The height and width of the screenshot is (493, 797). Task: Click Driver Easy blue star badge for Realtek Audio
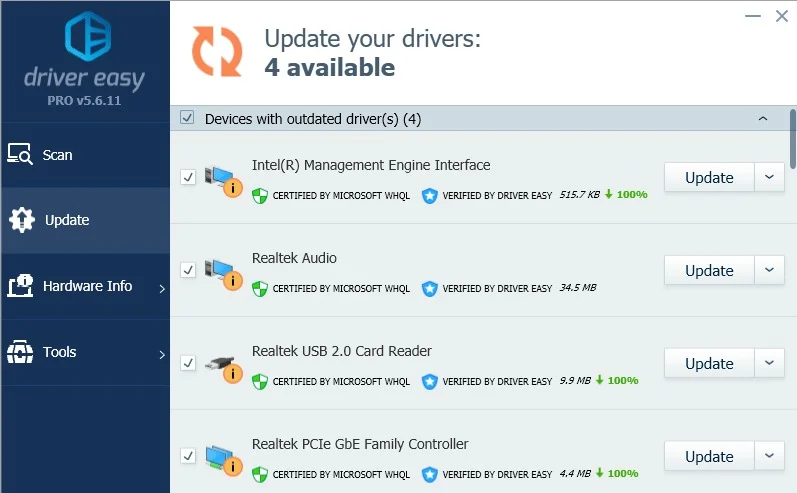(x=430, y=288)
